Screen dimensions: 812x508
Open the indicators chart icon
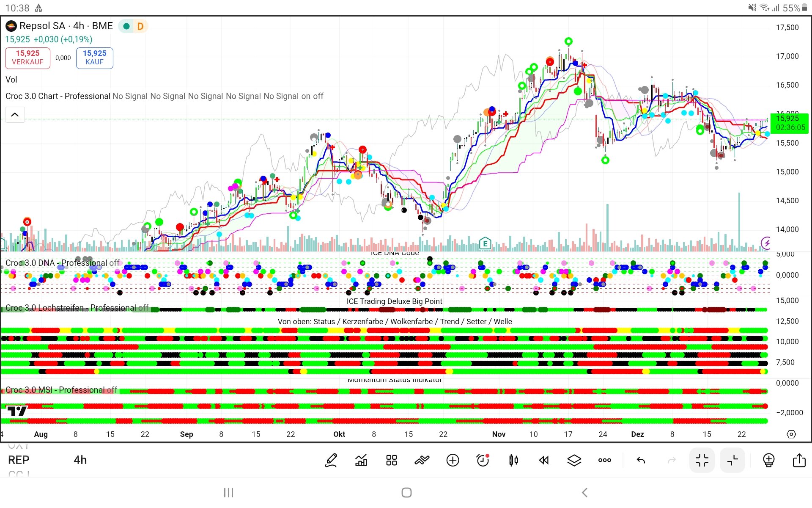tap(361, 460)
